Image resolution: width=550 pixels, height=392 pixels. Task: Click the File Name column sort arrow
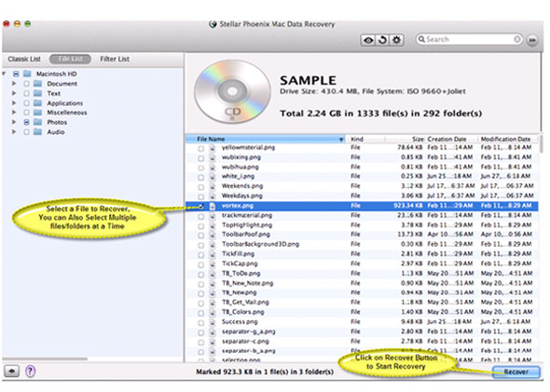341,140
